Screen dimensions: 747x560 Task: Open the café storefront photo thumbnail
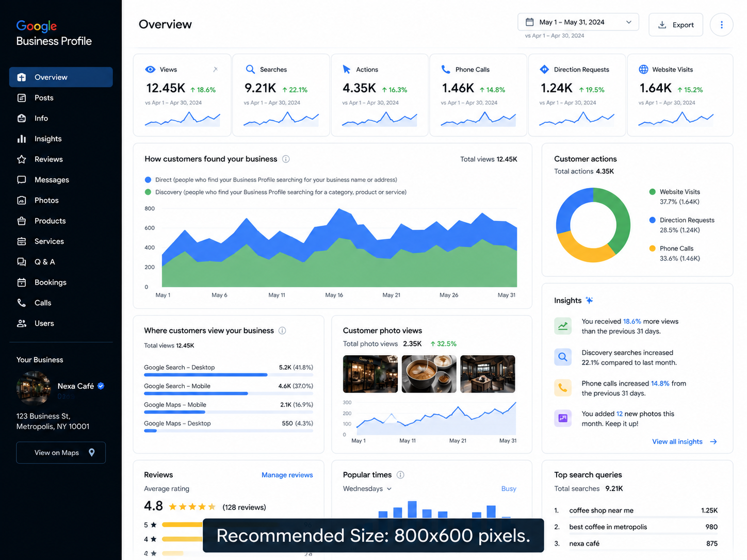(370, 374)
